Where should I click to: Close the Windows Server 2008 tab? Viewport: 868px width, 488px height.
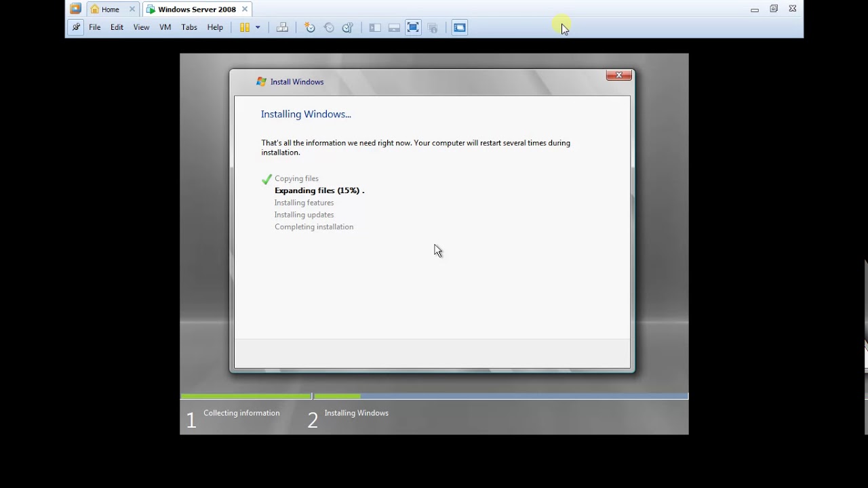point(245,9)
